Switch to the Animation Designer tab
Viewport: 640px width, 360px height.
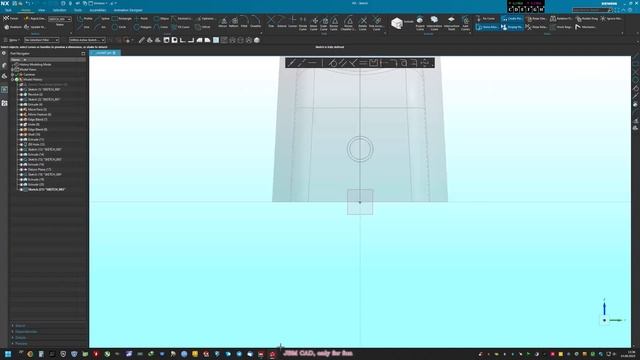[128, 10]
